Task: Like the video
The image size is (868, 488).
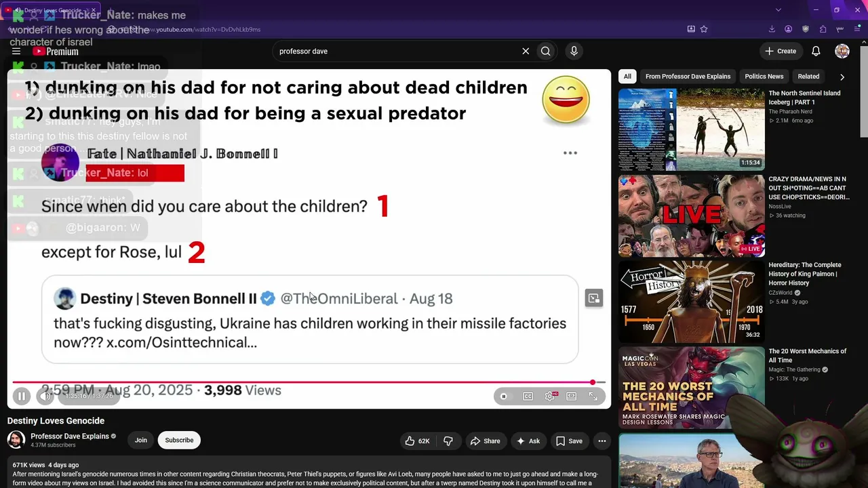Action: (x=418, y=441)
